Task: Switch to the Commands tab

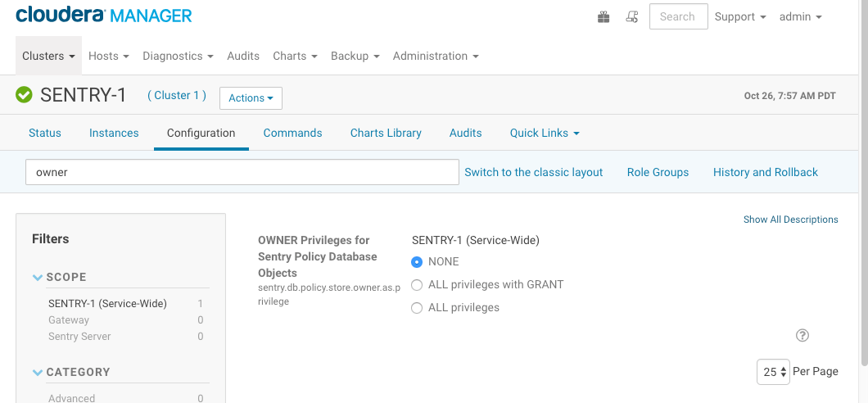Action: tap(293, 133)
